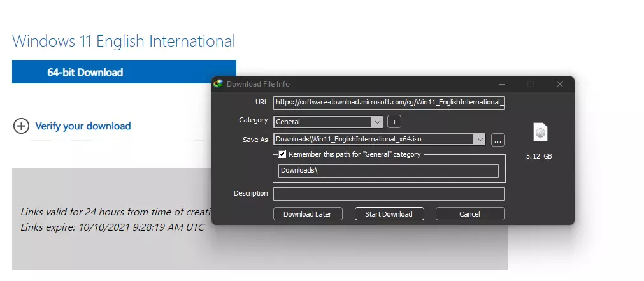Viewport: 644px width, 281px height.
Task: Click the plus button to add a category
Action: (x=394, y=122)
